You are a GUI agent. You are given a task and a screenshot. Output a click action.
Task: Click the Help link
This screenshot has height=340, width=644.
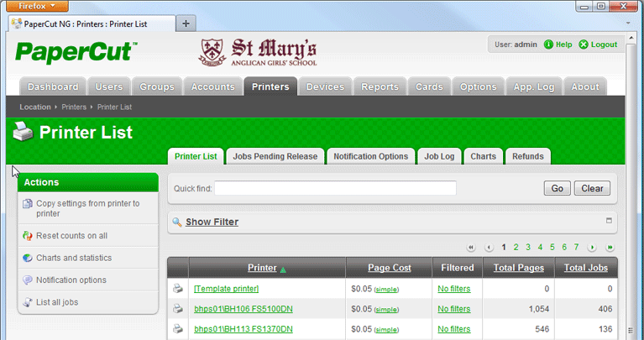click(564, 44)
